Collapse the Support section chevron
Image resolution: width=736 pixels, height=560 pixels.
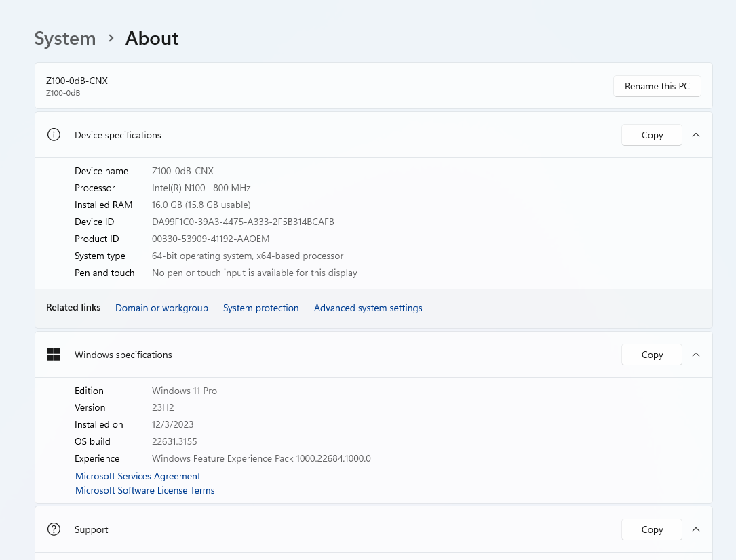[x=696, y=529]
